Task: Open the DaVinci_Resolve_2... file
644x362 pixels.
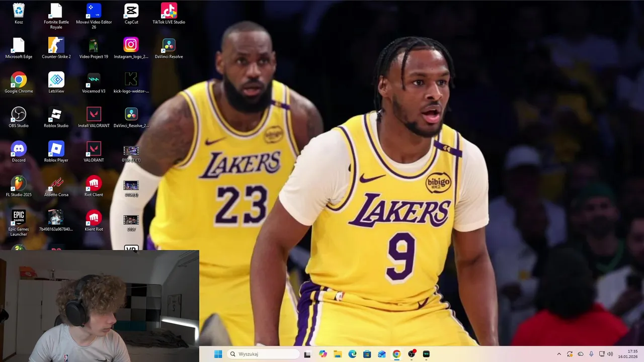Action: click(x=131, y=118)
